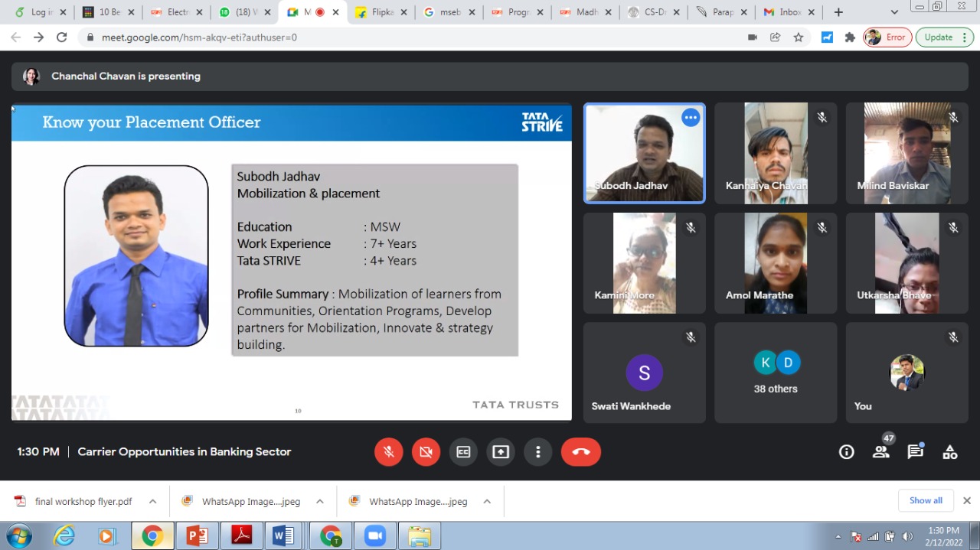Viewport: 980px width, 550px height.
Task: Show hidden system tray icons
Action: tap(838, 537)
